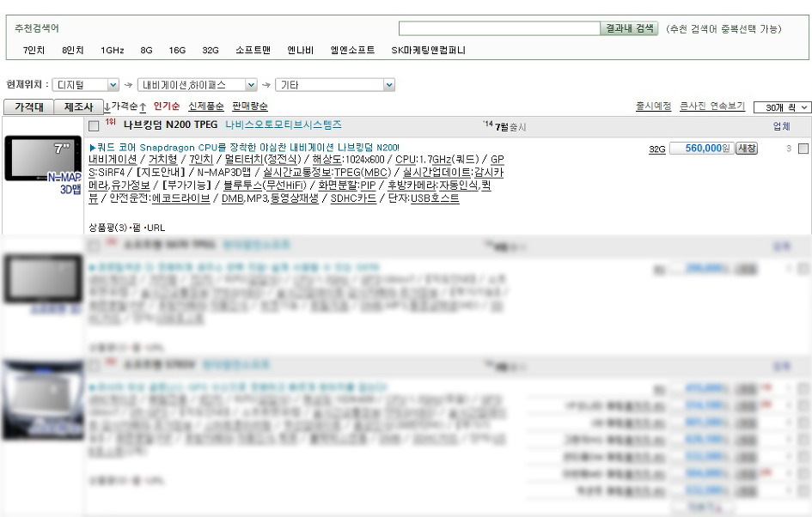Switch to the 가격대 tab

(29, 106)
